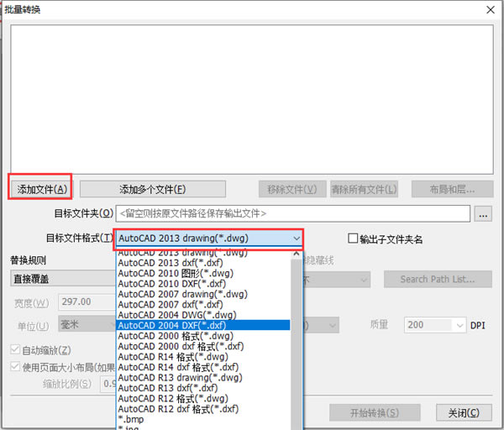The height and width of the screenshot is (430, 504).
Task: Pick AutoCAD R12 dxf 格式(*.dxf) format
Action: coord(203,409)
